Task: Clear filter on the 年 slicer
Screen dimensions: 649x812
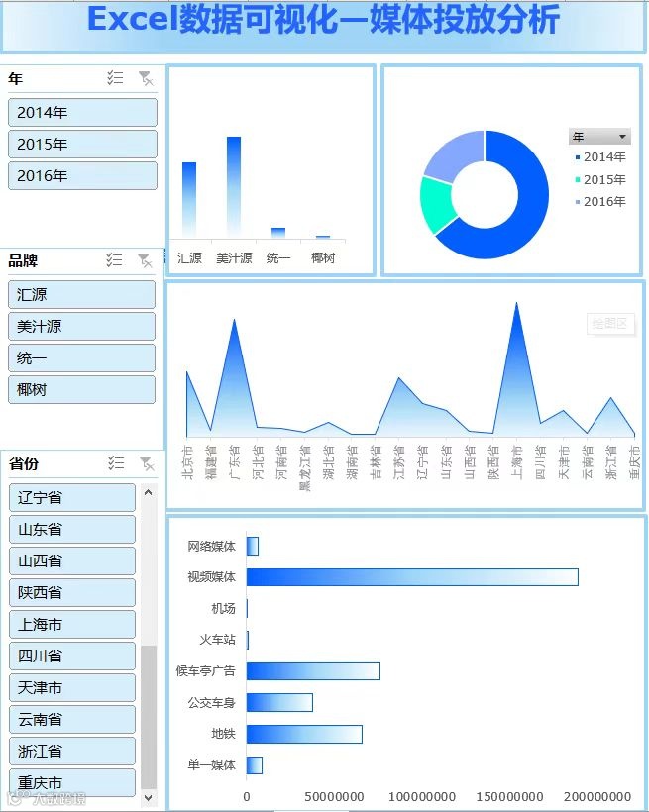Action: point(146,78)
